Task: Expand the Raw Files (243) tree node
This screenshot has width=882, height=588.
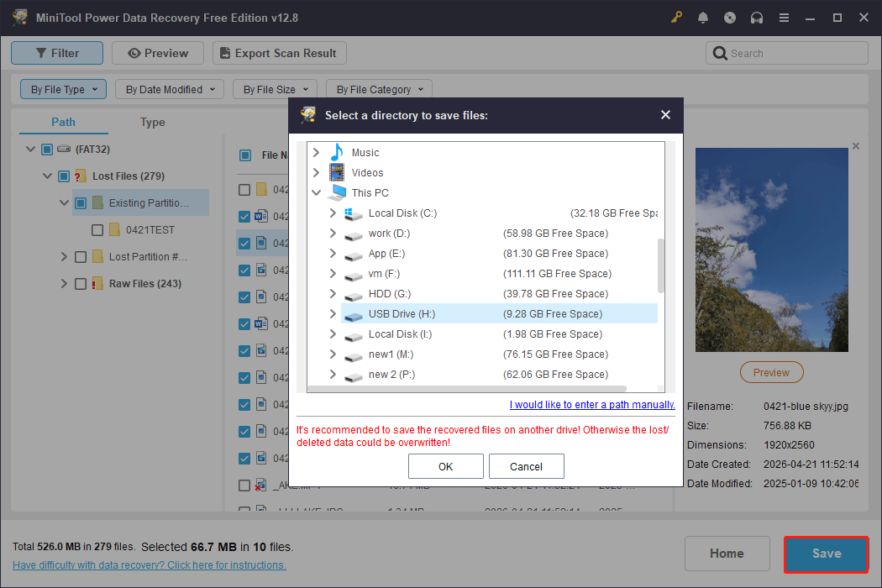Action: (64, 284)
